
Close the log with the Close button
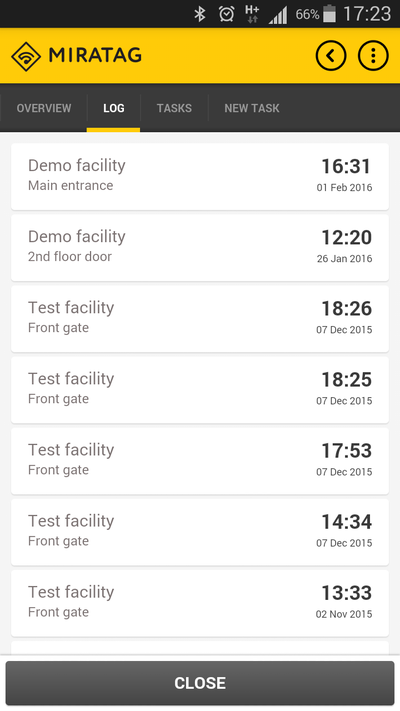(x=200, y=683)
